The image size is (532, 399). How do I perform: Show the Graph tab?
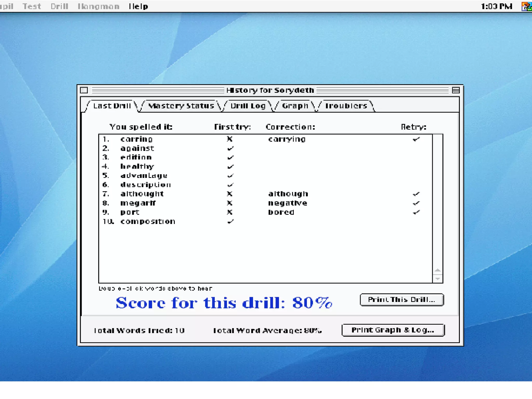(x=295, y=106)
